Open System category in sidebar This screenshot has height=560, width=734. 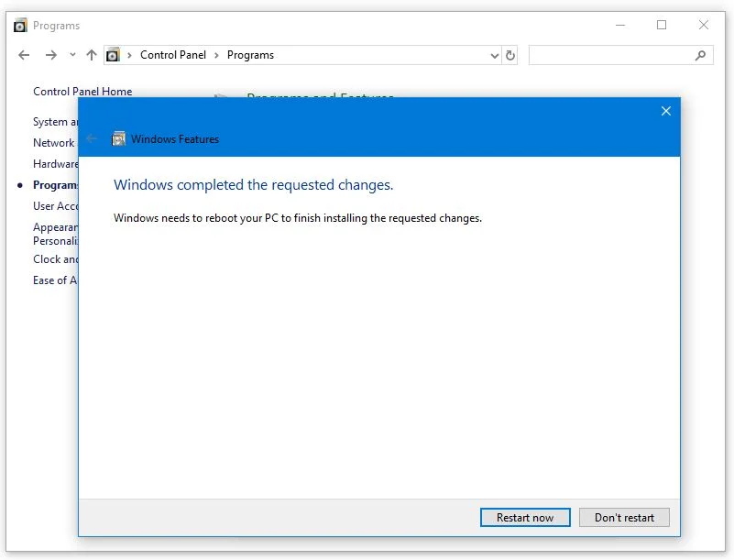[55, 122]
